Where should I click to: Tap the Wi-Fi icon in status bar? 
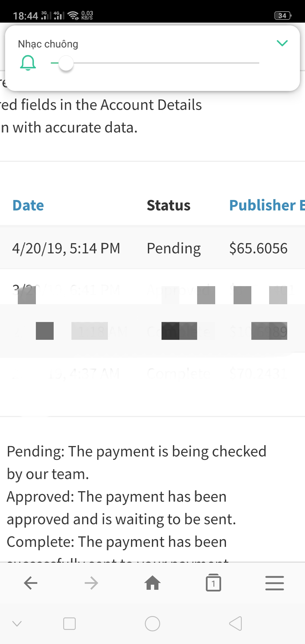[74, 16]
